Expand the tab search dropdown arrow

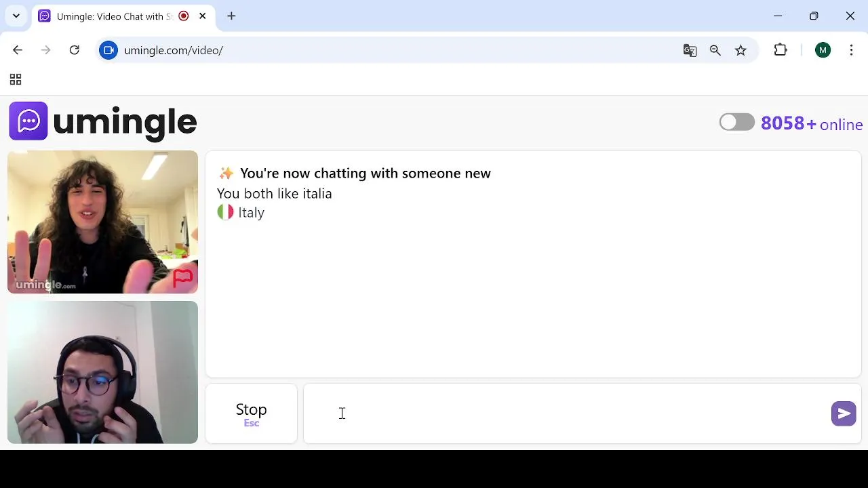click(x=16, y=16)
